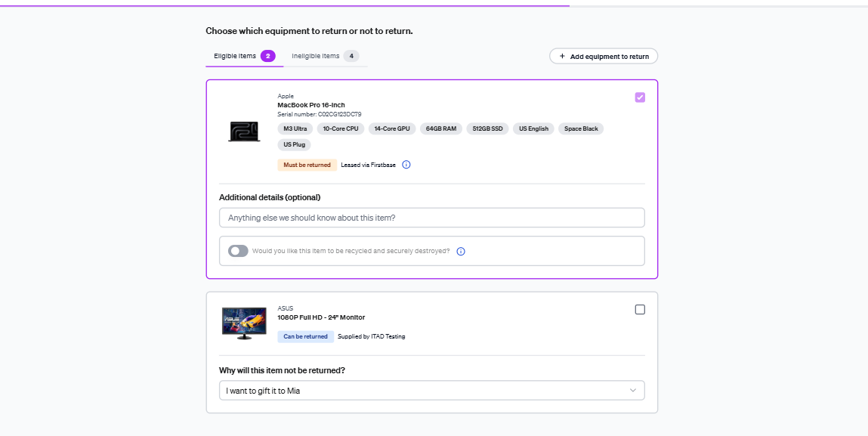Click the M3 Ultra spec tag

295,128
